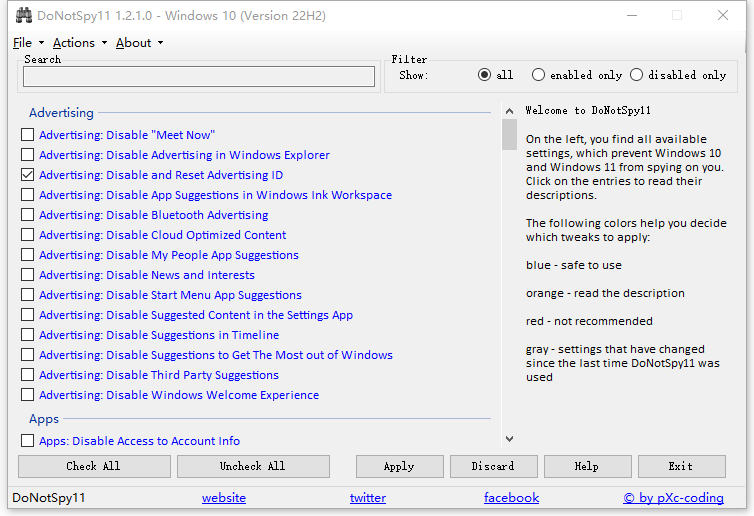The image size is (754, 516).
Task: Minimize the DoNotSpy11 window
Action: (632, 15)
